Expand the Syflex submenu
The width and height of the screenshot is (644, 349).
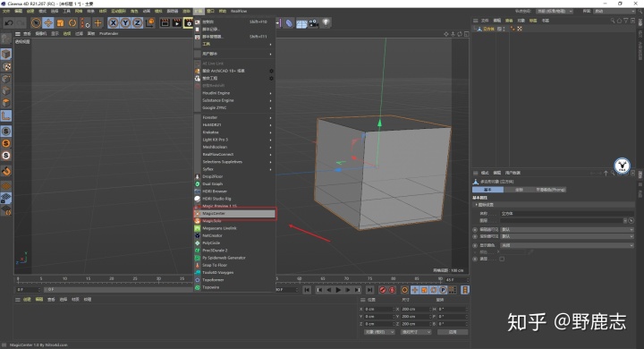(x=235, y=169)
